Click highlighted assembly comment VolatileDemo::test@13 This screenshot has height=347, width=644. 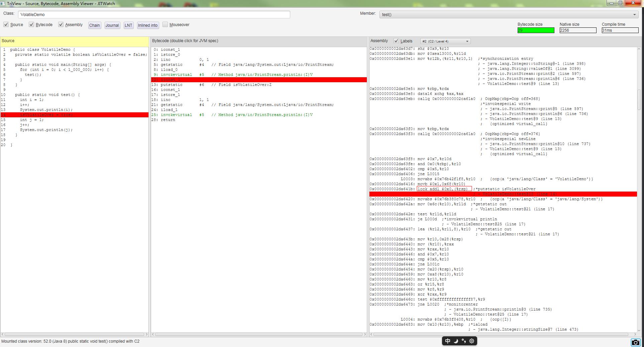(x=503, y=194)
